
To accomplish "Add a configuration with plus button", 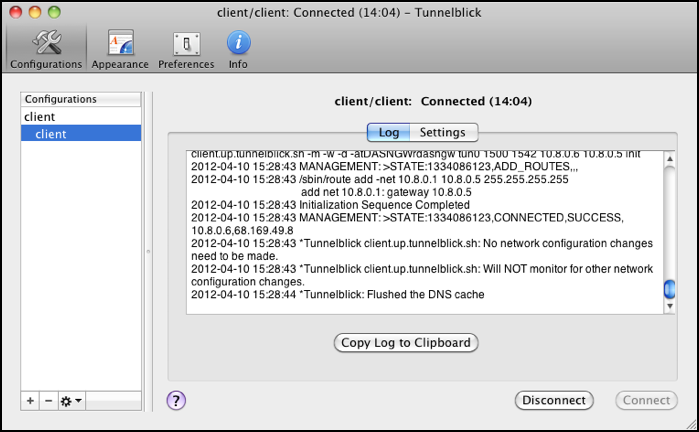I will tap(30, 400).
